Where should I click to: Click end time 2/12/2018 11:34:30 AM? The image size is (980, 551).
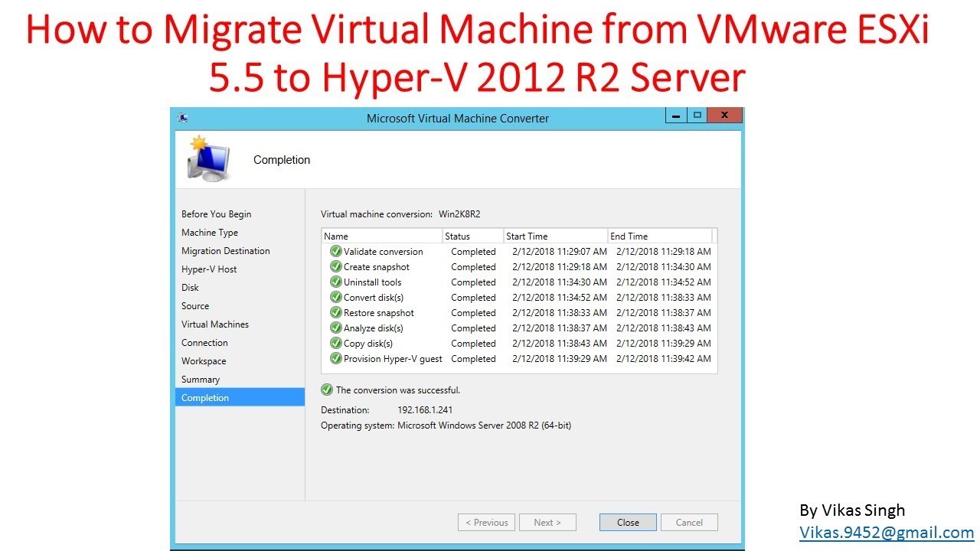click(663, 267)
